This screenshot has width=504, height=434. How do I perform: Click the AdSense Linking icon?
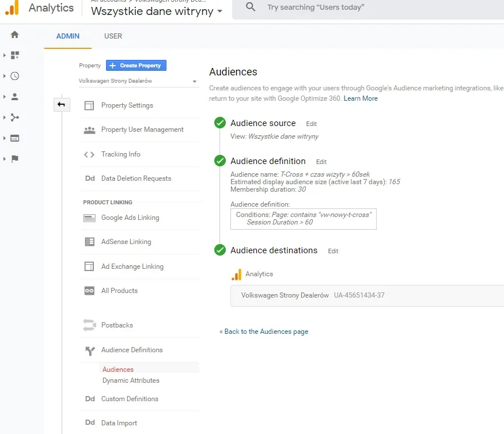(89, 242)
